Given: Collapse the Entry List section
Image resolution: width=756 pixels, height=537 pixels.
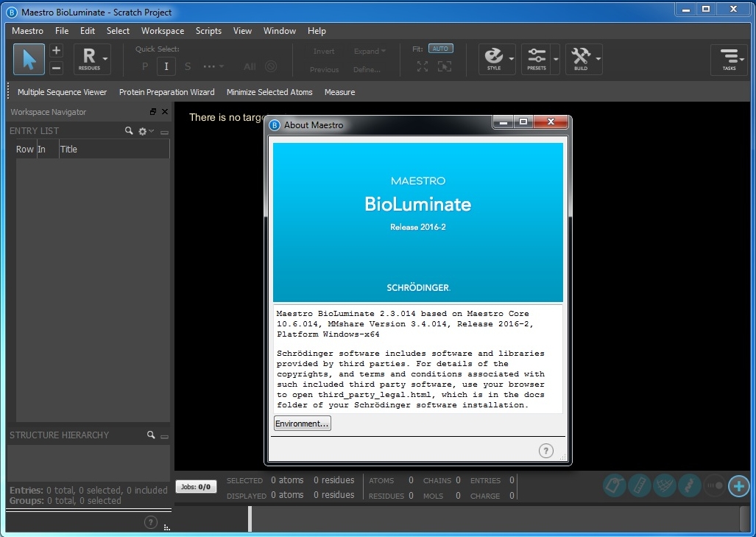Looking at the screenshot, I should pos(164,132).
